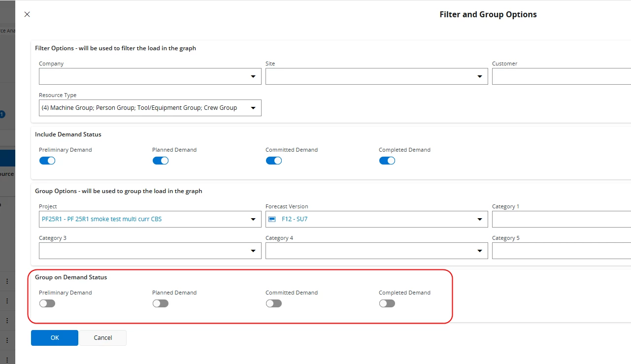The width and height of the screenshot is (631, 364).
Task: Open the Forecast Version dropdown arrow
Action: 480,219
